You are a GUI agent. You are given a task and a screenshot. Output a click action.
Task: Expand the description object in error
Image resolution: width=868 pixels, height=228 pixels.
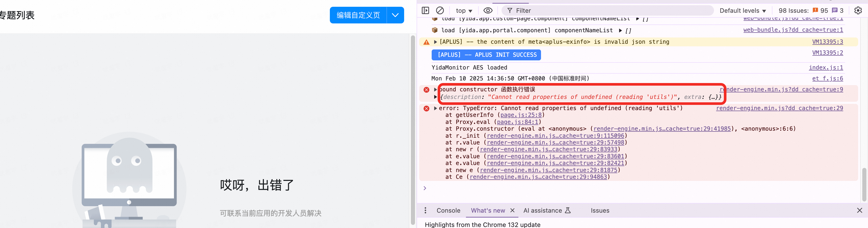point(435,97)
